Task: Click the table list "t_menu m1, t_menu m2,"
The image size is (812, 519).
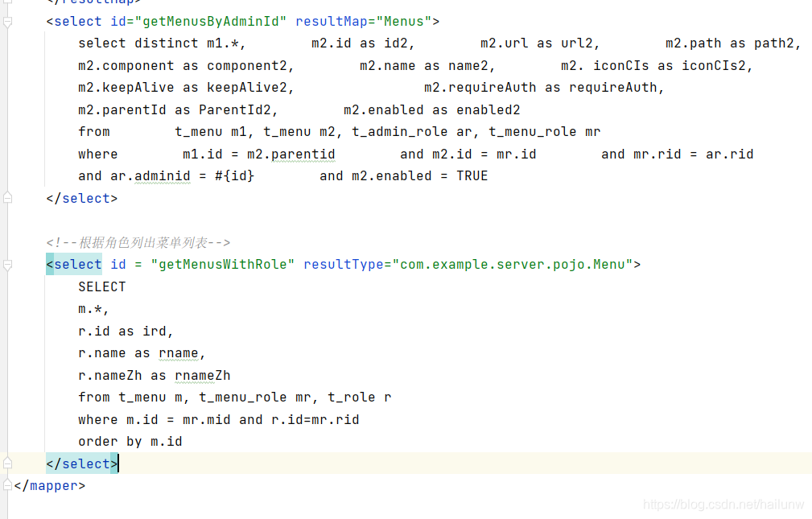Action: pyautogui.click(x=258, y=132)
